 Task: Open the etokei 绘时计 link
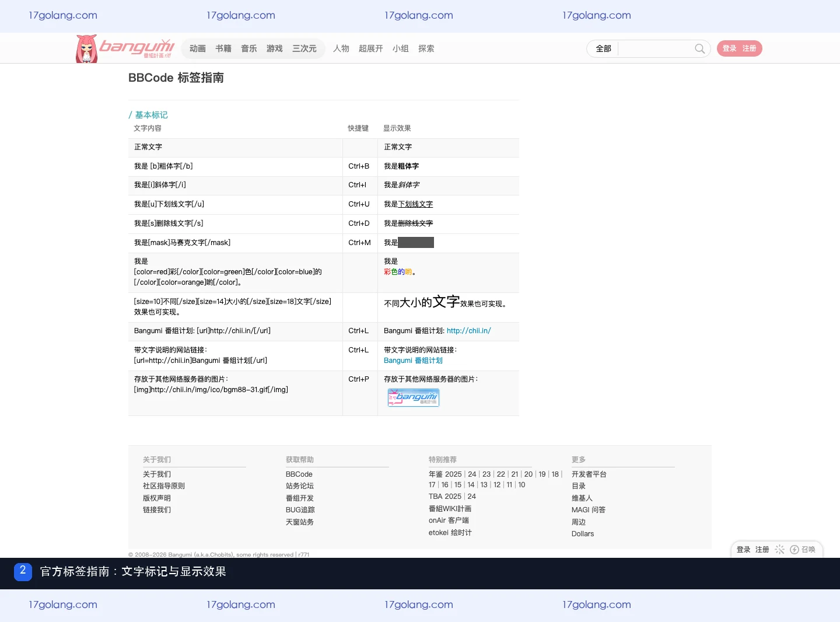click(450, 533)
